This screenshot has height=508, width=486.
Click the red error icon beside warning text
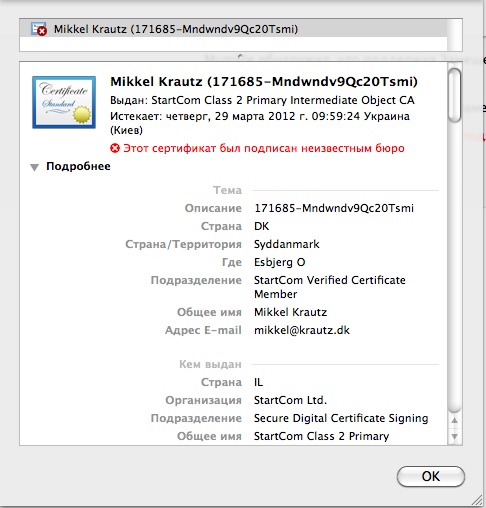tap(115, 148)
